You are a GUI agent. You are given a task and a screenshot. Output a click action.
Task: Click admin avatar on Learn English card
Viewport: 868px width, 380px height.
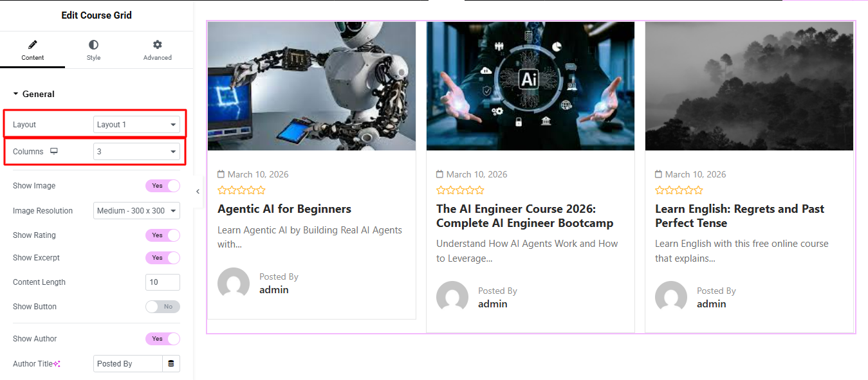tap(671, 298)
